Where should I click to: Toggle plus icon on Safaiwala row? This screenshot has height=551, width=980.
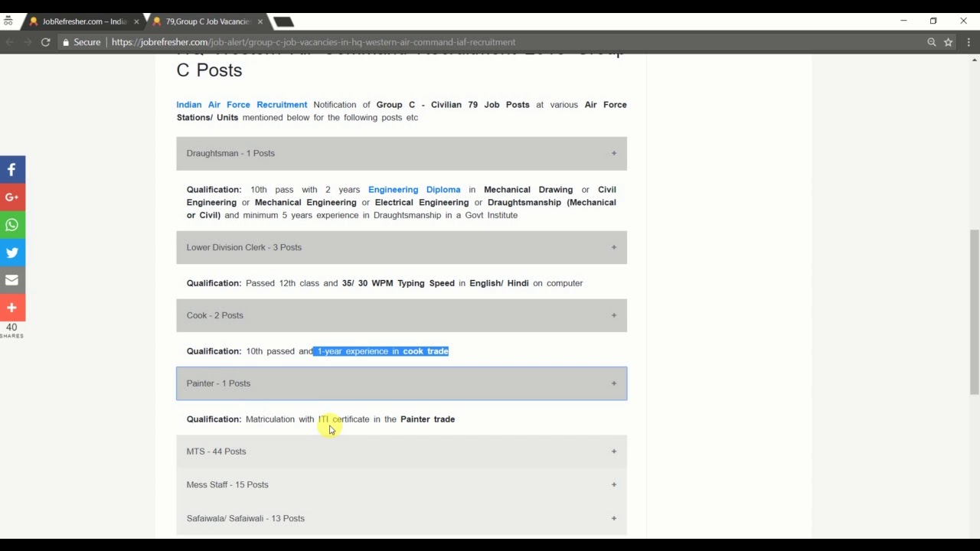point(614,518)
